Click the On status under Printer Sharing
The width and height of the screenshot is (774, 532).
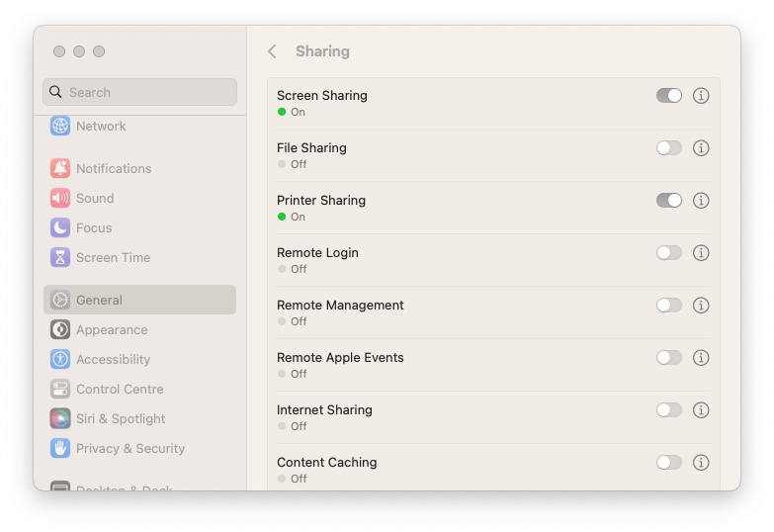298,217
